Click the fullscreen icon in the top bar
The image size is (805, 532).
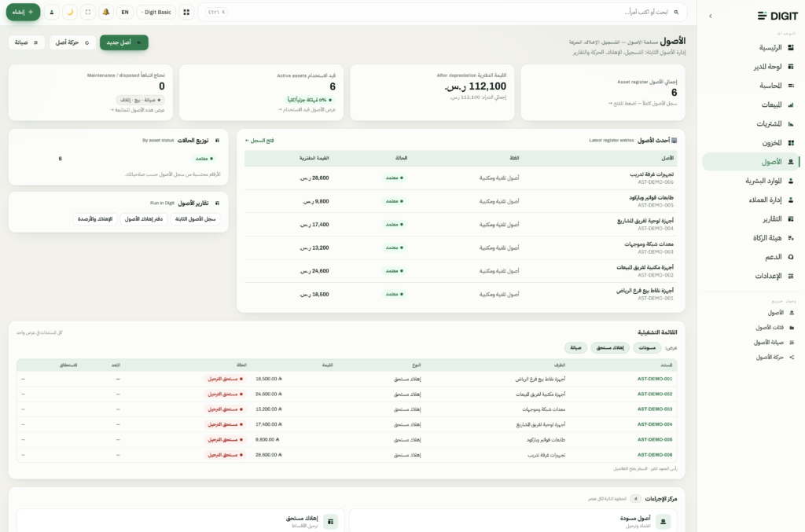point(88,12)
